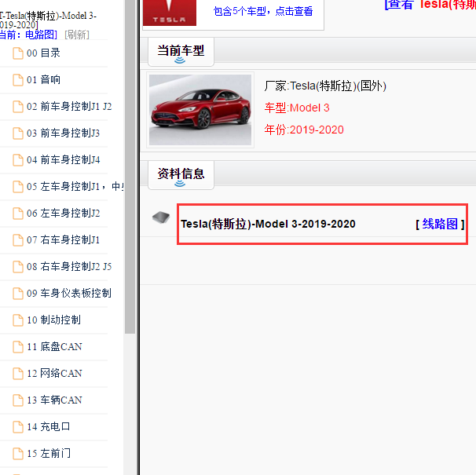Open 10 制动控制 diagram
The image size is (476, 475).
[x=53, y=320]
